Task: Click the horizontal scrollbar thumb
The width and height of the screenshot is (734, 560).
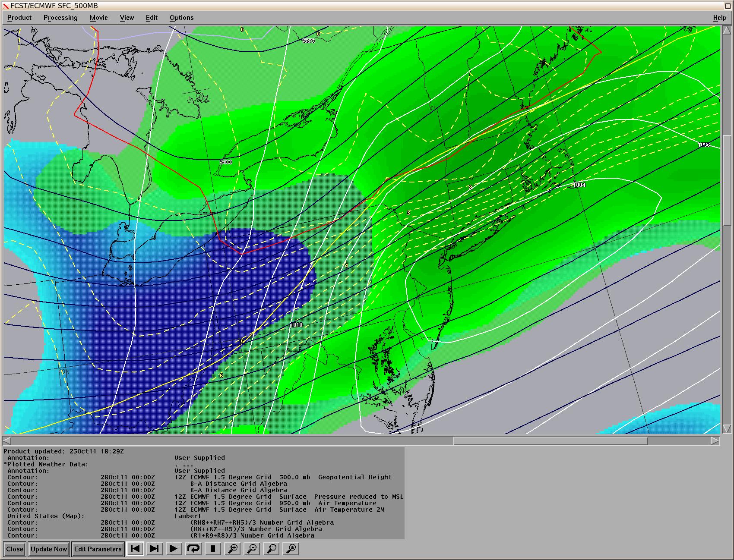Action: (550, 440)
